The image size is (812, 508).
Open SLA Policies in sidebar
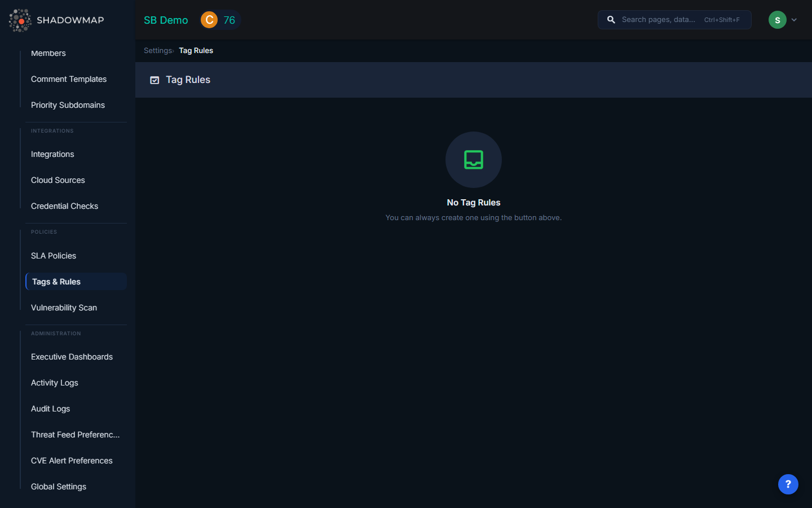[54, 256]
